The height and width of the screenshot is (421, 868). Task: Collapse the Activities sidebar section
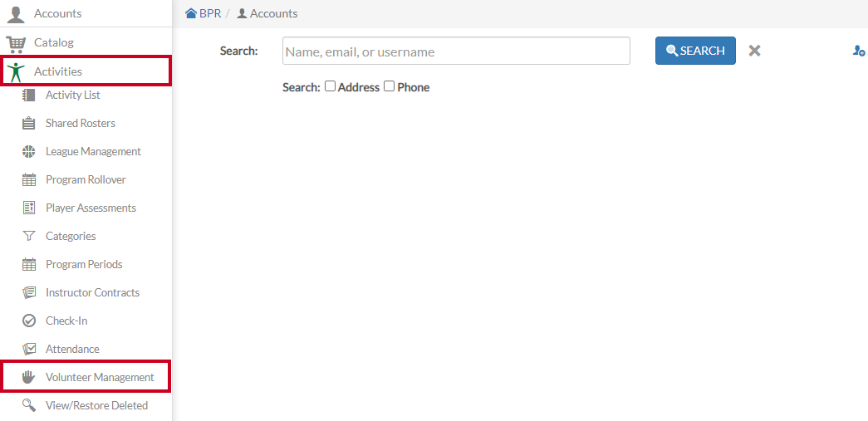pos(86,71)
